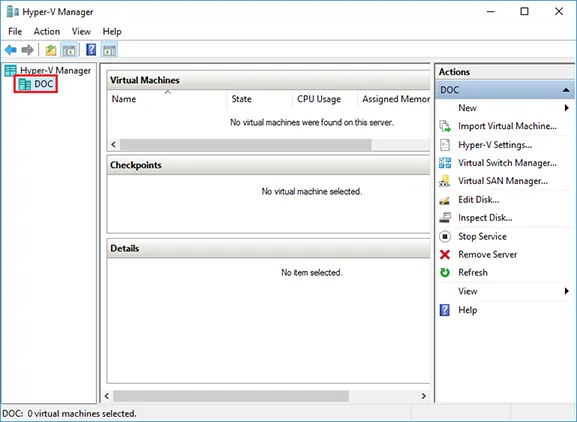Click Remove Server action
This screenshot has width=577, height=422.
point(488,255)
